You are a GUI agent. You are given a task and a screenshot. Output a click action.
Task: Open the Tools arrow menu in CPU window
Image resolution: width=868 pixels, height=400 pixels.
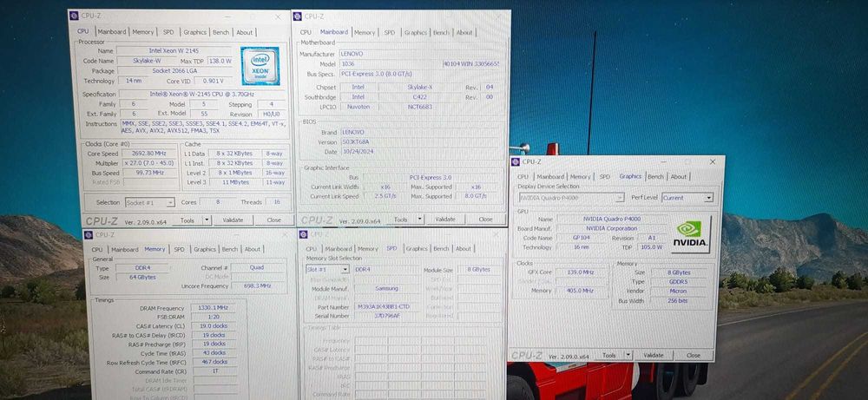click(x=207, y=220)
